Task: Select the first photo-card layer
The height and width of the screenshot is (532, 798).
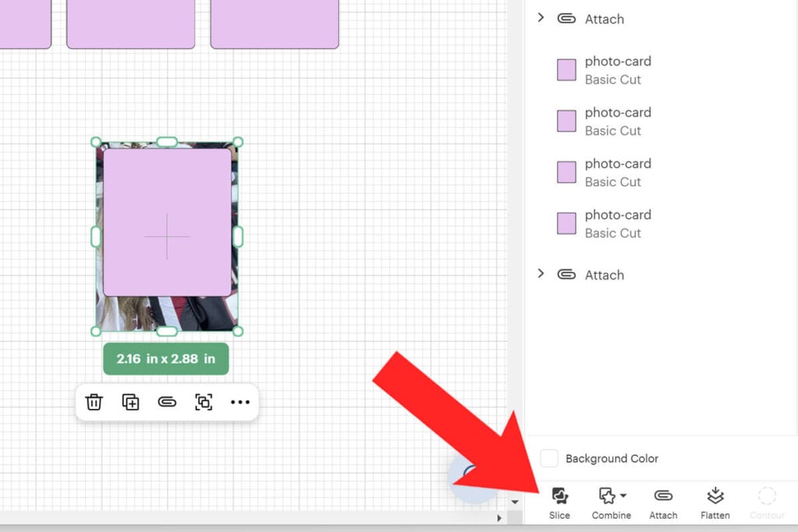Action: click(618, 70)
